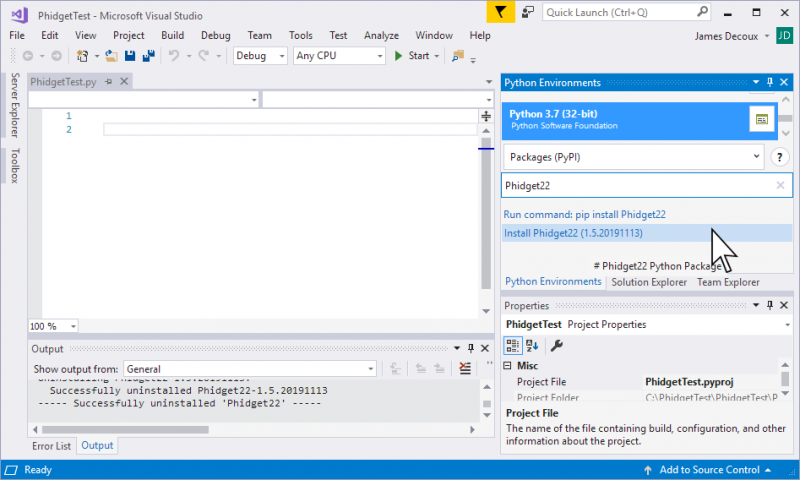This screenshot has height=480, width=800.
Task: Click the notifications flag icon
Action: tap(500, 12)
